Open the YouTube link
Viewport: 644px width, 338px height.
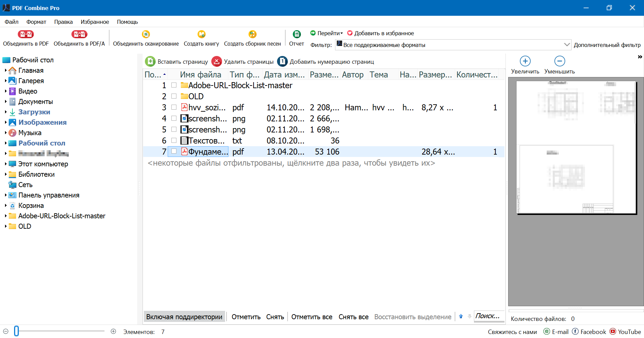626,332
